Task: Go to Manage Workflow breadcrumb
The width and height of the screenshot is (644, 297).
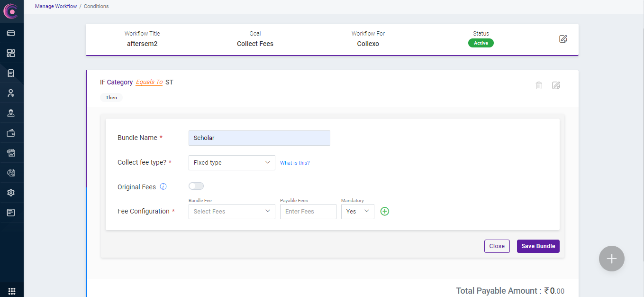Action: click(x=56, y=6)
